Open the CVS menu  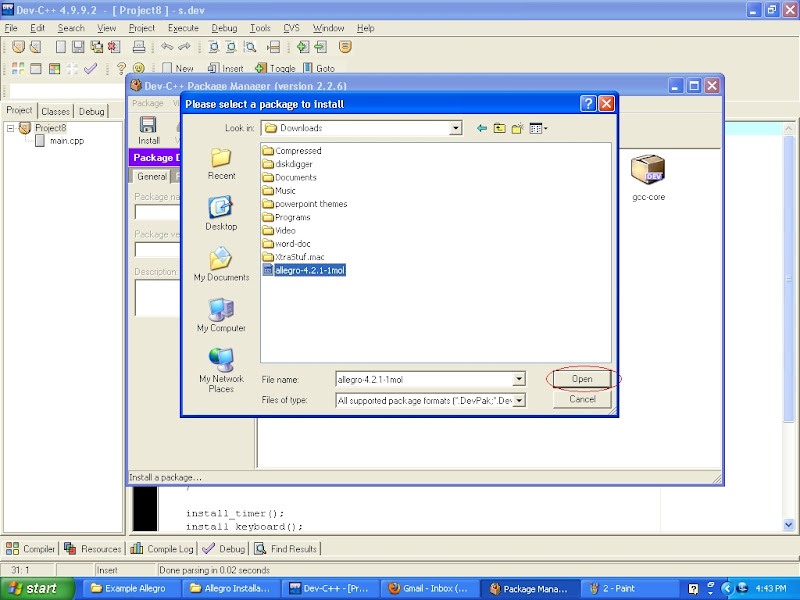point(291,28)
